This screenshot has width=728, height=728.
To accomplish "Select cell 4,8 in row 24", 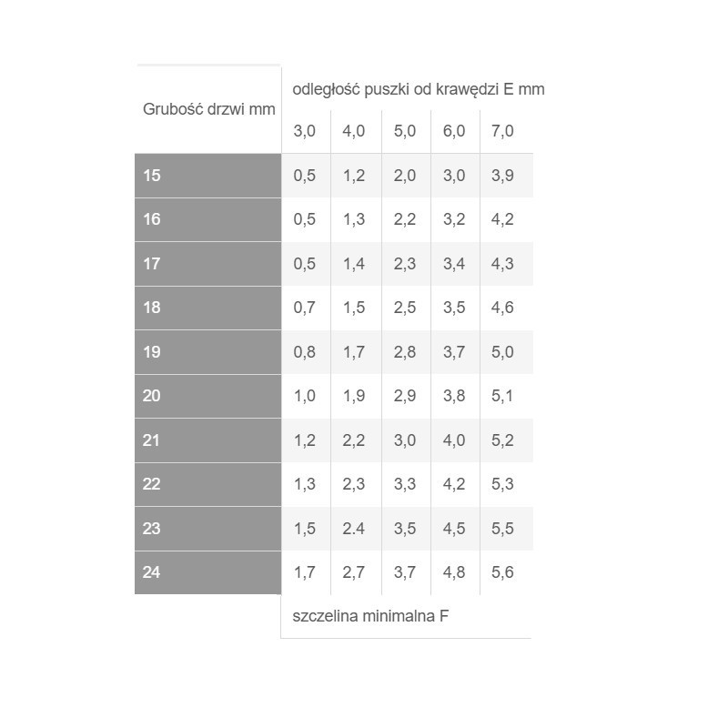I will [454, 572].
